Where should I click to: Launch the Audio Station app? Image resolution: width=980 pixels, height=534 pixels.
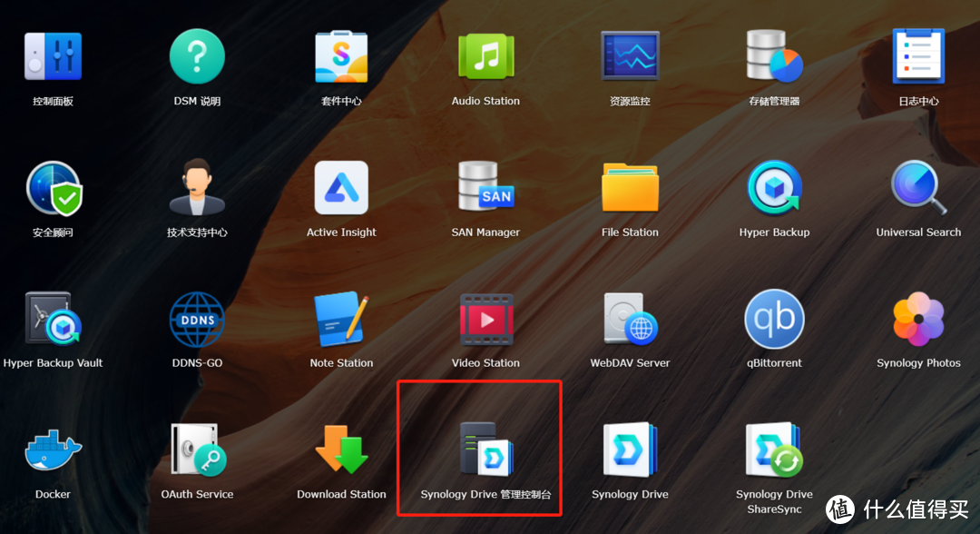coord(485,57)
